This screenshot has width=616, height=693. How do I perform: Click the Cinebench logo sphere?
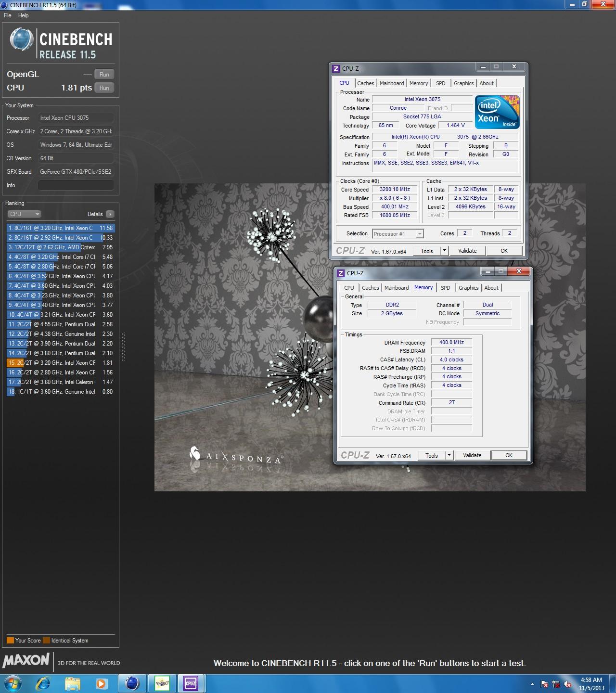[x=22, y=39]
